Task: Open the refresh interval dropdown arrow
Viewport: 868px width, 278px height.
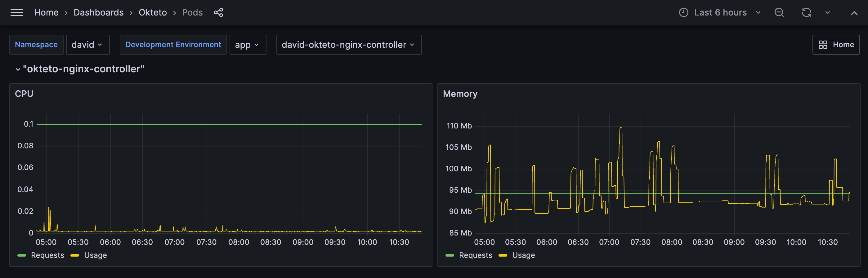Action: 827,12
